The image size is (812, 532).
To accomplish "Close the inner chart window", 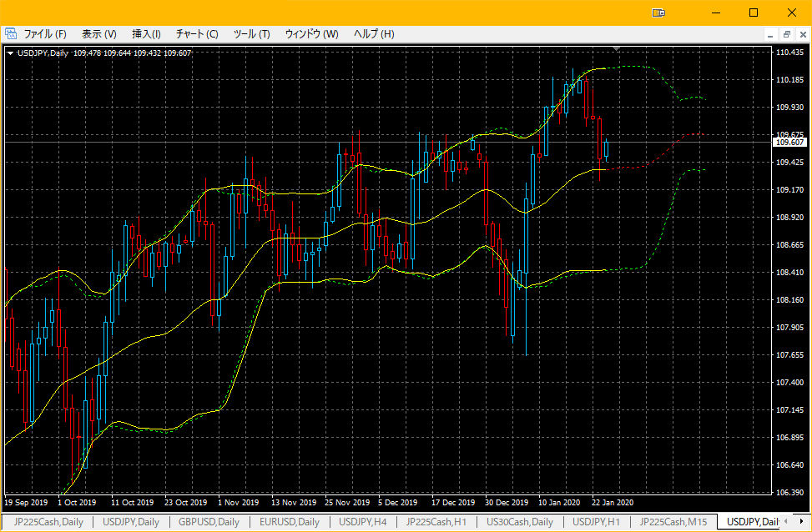I will (803, 35).
